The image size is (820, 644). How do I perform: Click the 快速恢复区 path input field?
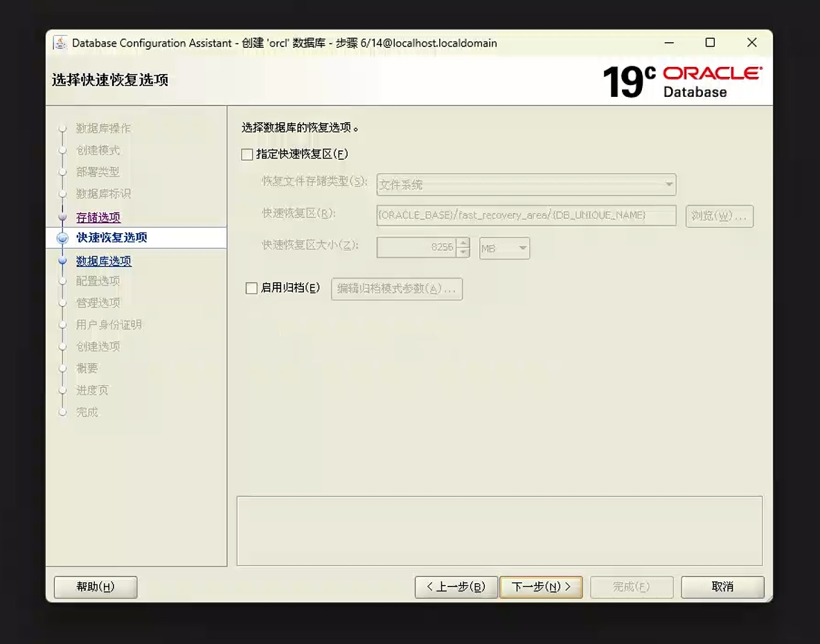[526, 215]
